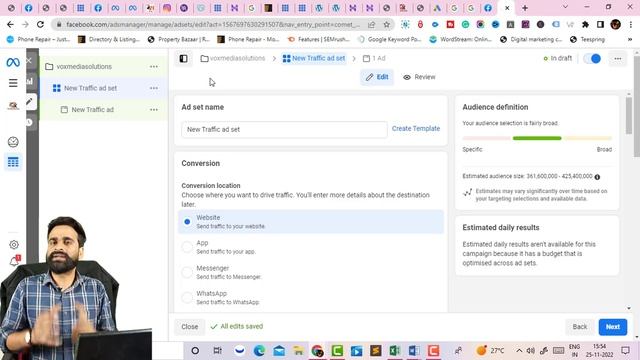Click the Meta logo icon
The image size is (640, 360).
(x=13, y=62)
